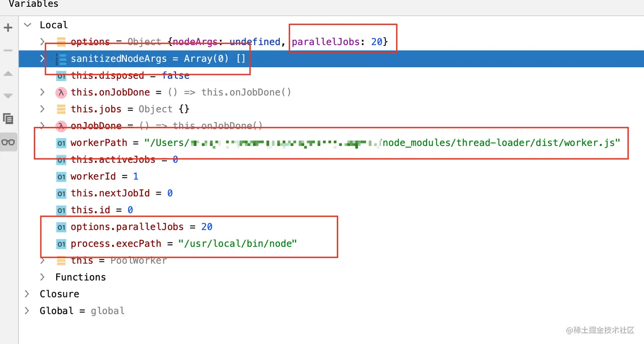The height and width of the screenshot is (344, 644).
Task: Click the workerPath value type icon
Action: click(x=61, y=143)
